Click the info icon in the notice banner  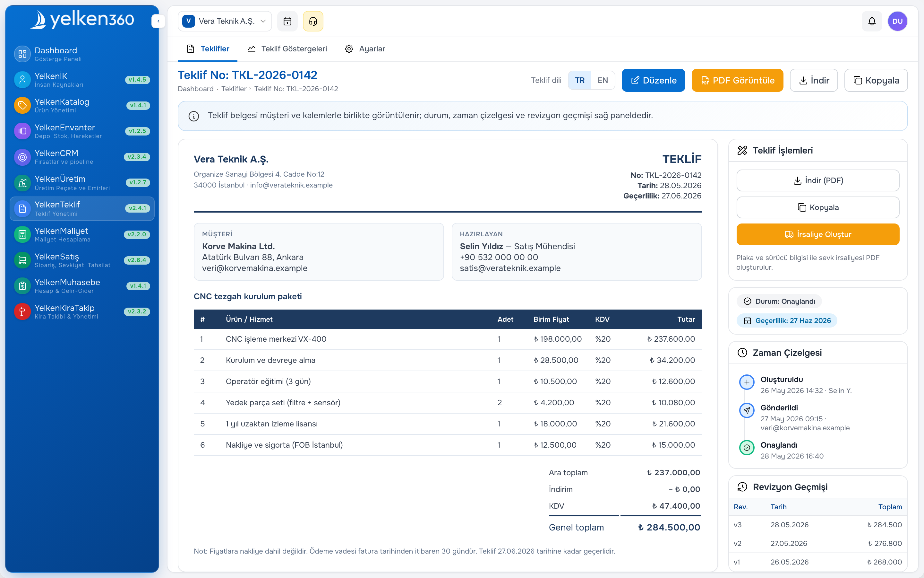pyautogui.click(x=193, y=116)
